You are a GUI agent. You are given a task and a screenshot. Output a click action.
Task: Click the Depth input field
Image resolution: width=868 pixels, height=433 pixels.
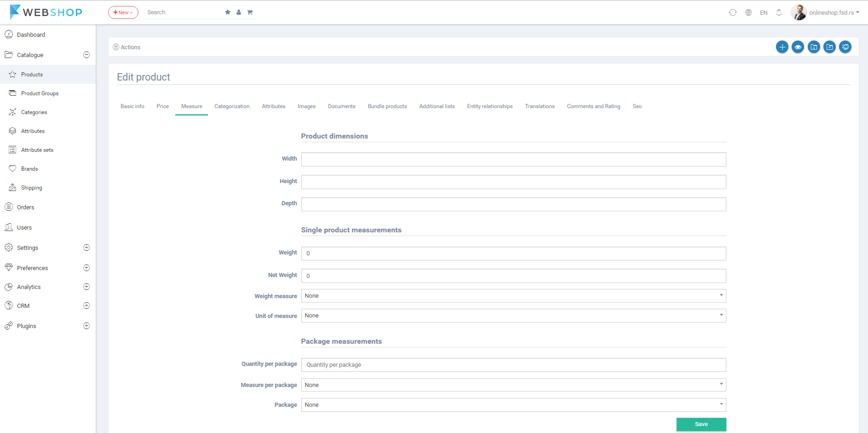point(513,204)
